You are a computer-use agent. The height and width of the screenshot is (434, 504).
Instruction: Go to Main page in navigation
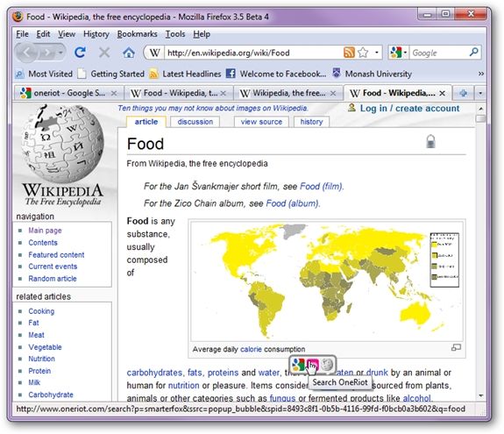pyautogui.click(x=45, y=231)
